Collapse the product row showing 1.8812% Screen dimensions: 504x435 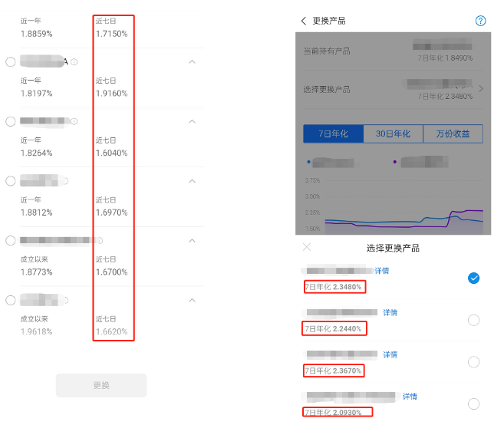(192, 181)
